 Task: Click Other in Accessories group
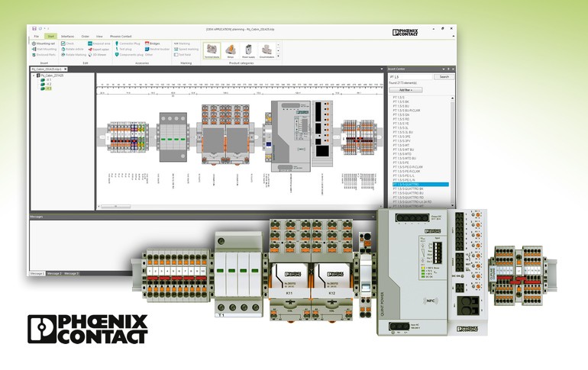(x=149, y=55)
